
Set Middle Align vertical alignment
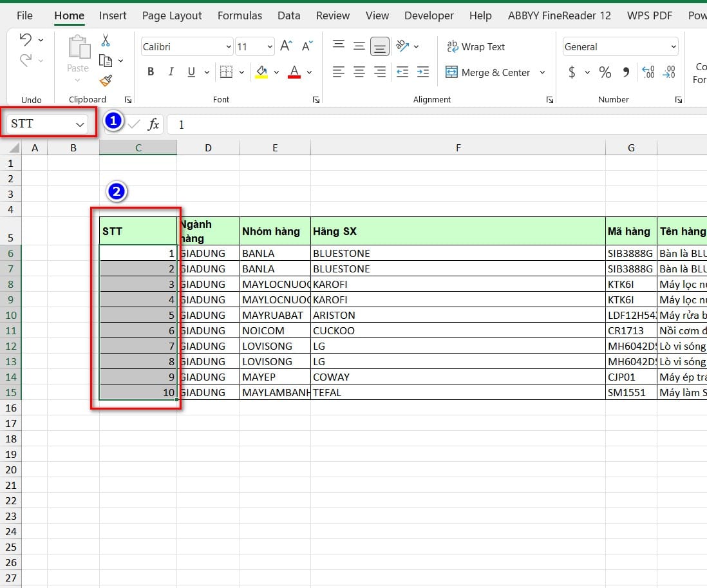coord(359,46)
